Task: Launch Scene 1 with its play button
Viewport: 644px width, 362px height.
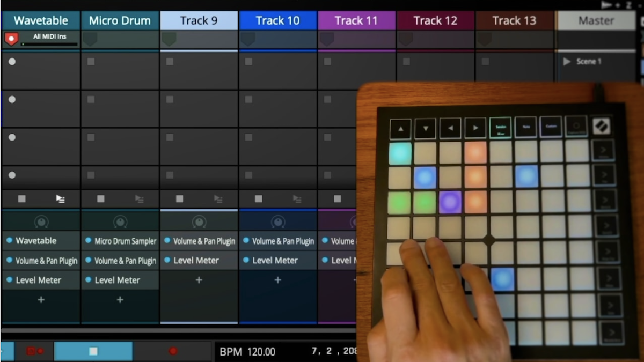Action: tap(567, 61)
